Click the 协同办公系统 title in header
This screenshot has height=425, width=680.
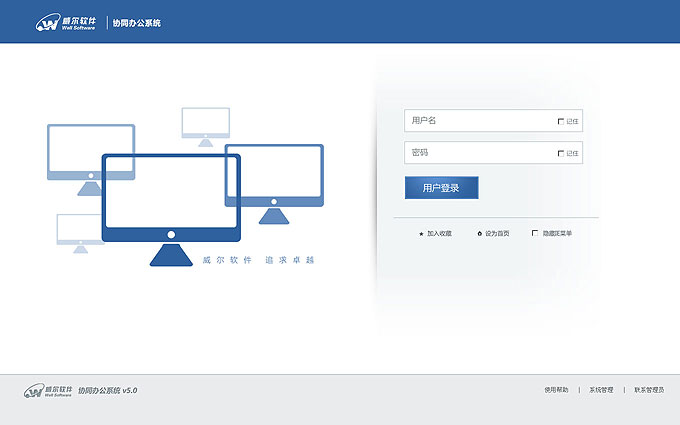tap(138, 23)
